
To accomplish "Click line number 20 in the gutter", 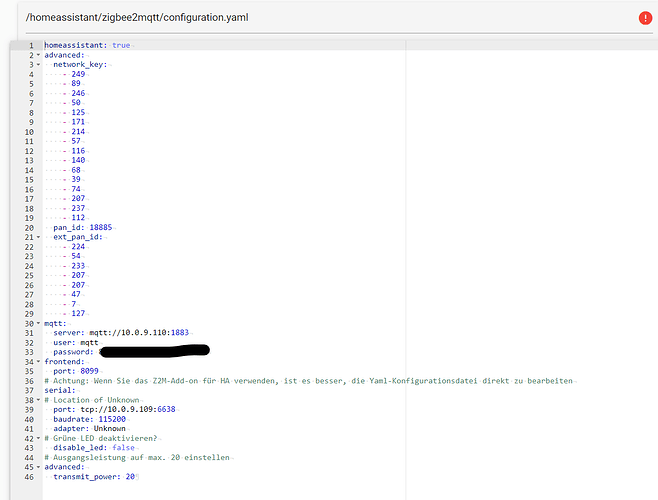I will [29, 228].
